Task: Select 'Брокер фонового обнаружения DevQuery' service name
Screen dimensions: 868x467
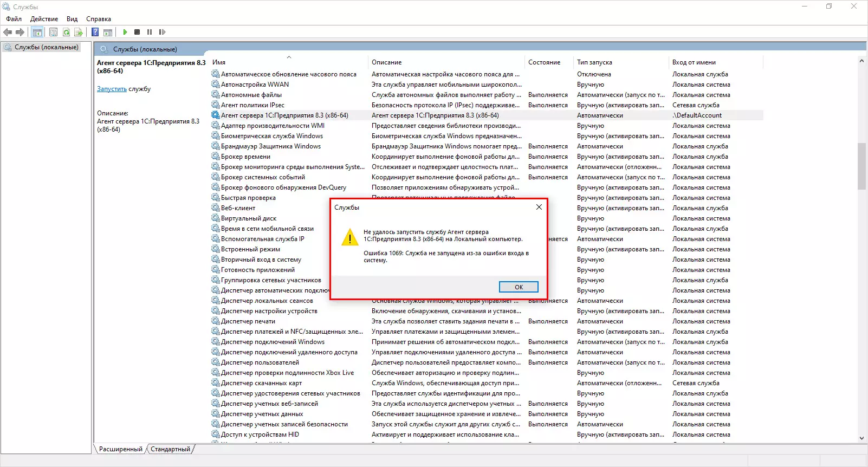Action: click(283, 187)
